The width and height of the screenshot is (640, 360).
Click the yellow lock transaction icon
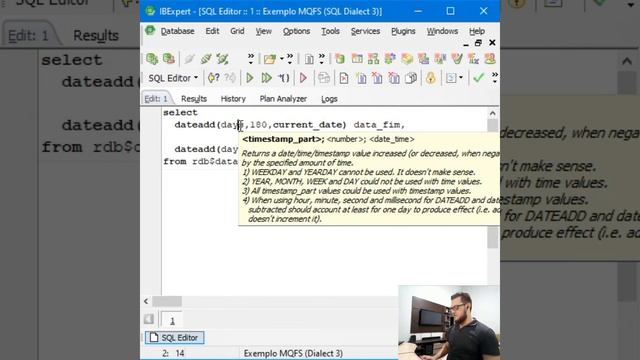point(431,78)
